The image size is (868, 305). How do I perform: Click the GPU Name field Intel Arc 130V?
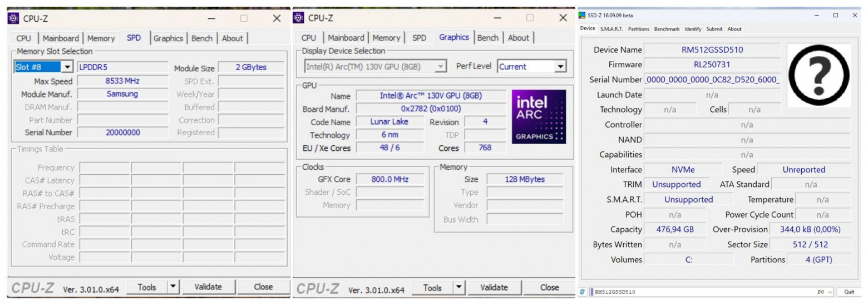tap(431, 96)
